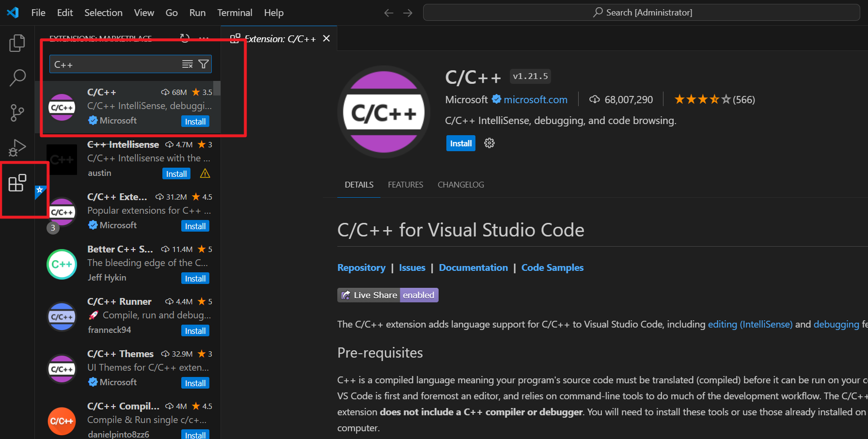
Task: Click the v1.21.5 version label
Action: point(530,76)
